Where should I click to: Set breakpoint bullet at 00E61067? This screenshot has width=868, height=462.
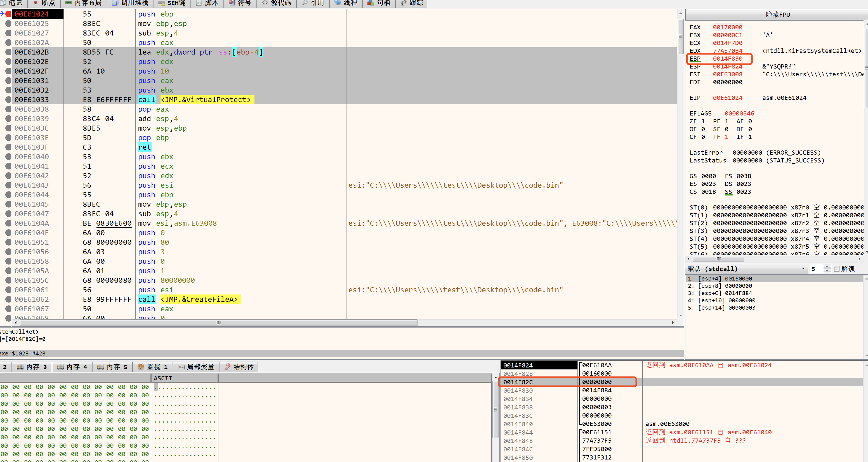click(x=8, y=309)
